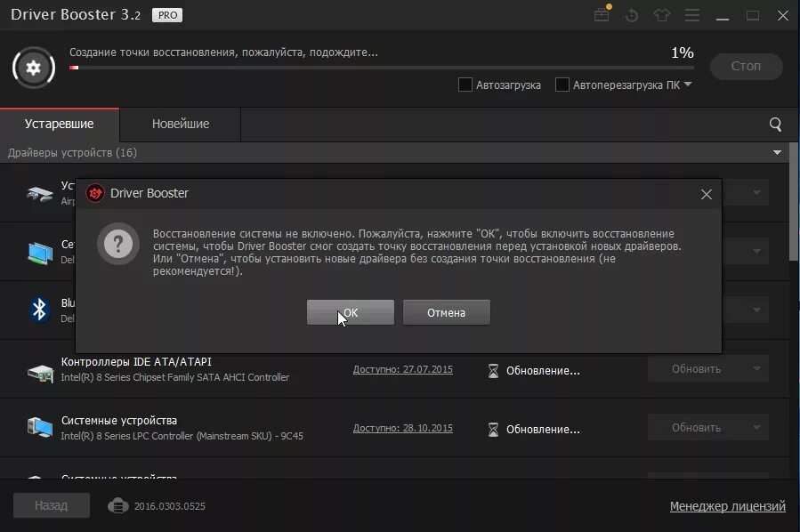Open the toolbox icon in title bar
Viewport: 800px width, 532px height.
tap(602, 13)
